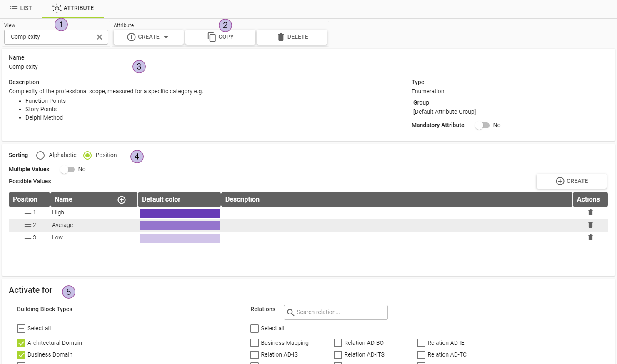Click the search icon in Relations field
Viewport: 617px width, 364px height.
[291, 312]
